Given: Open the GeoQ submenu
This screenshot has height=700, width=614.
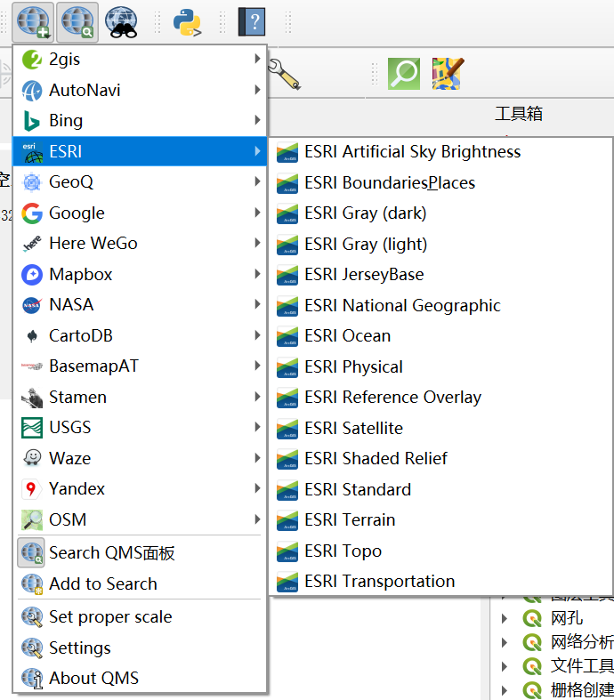Looking at the screenshot, I should (x=141, y=182).
